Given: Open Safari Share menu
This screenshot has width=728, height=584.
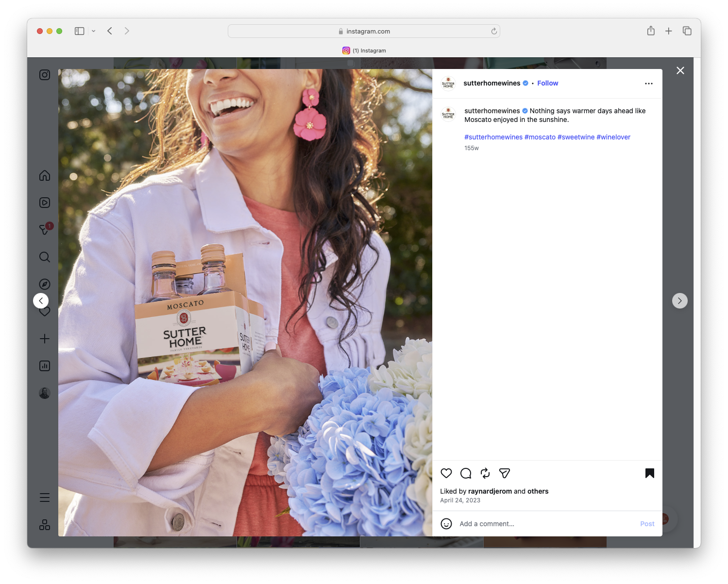Looking at the screenshot, I should point(651,31).
